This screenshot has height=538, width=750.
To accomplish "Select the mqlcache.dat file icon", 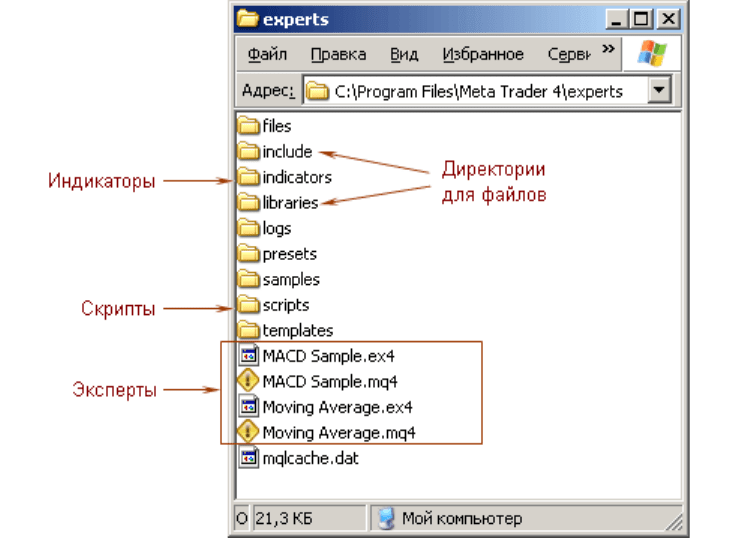I will [248, 458].
